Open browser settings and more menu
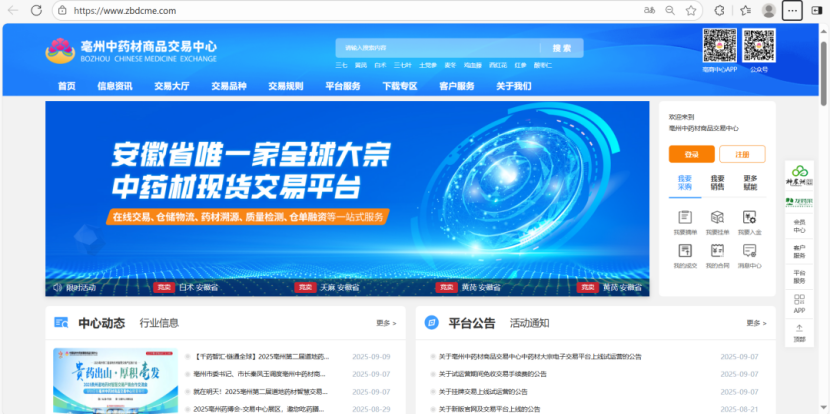The height and width of the screenshot is (414, 830). [x=792, y=10]
